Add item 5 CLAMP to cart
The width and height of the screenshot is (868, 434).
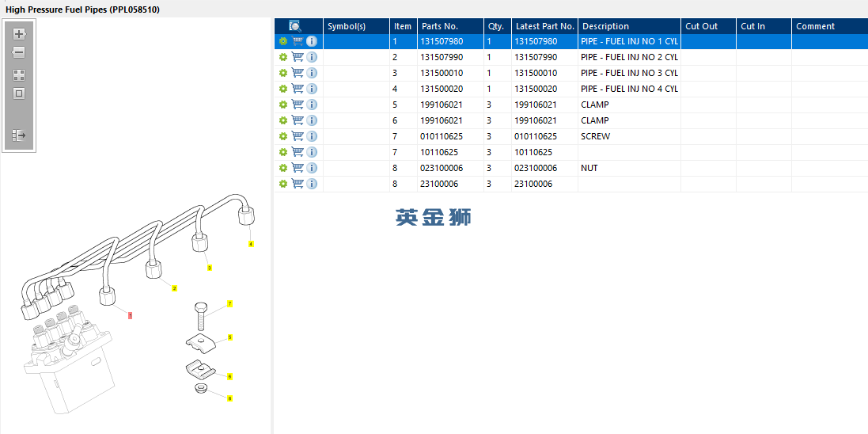pos(298,105)
